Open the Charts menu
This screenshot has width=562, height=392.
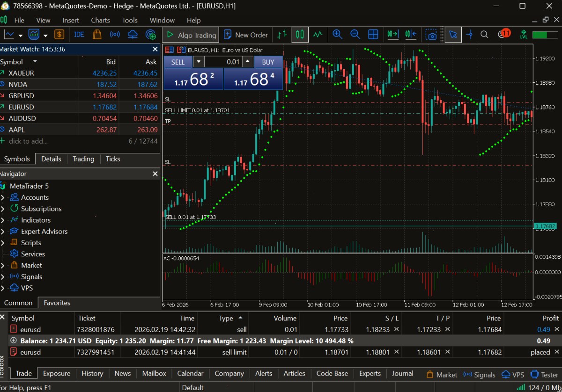tap(100, 20)
